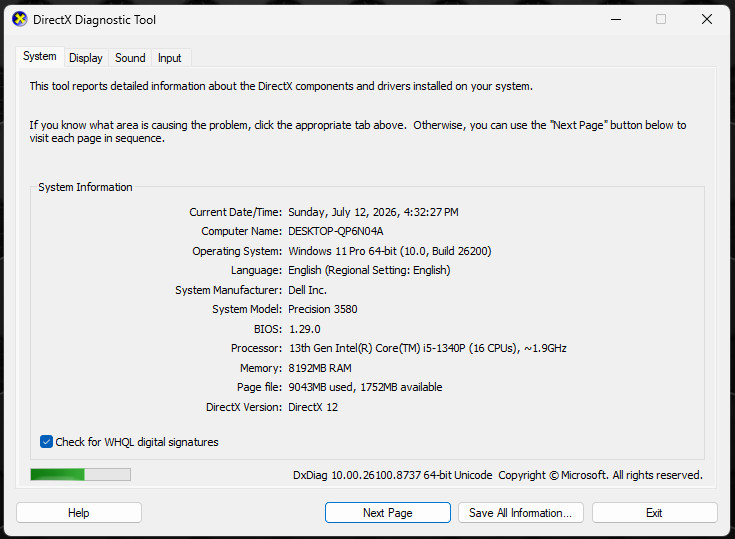The height and width of the screenshot is (539, 735).
Task: Click the Processor i5-1340P info line
Action: [x=427, y=348]
